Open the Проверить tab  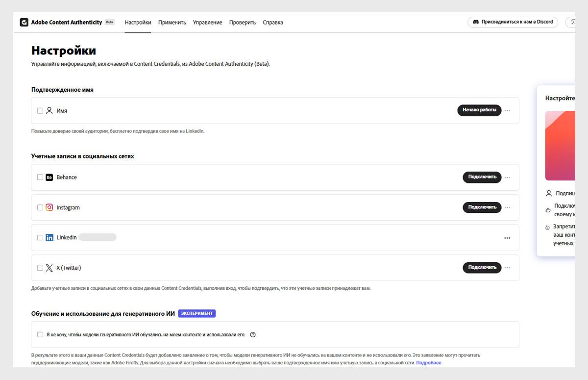pyautogui.click(x=243, y=23)
